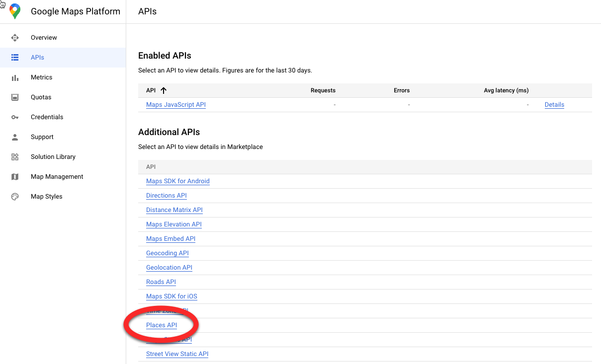
Task: Click the Requests column header
Action: (323, 90)
